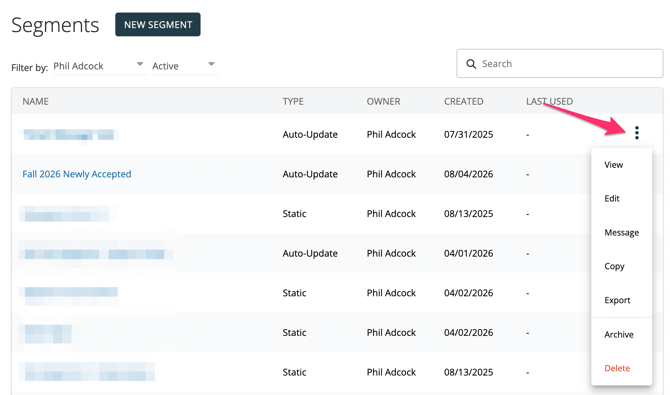
Task: Open the three-dot actions menu icon
Action: tap(637, 133)
